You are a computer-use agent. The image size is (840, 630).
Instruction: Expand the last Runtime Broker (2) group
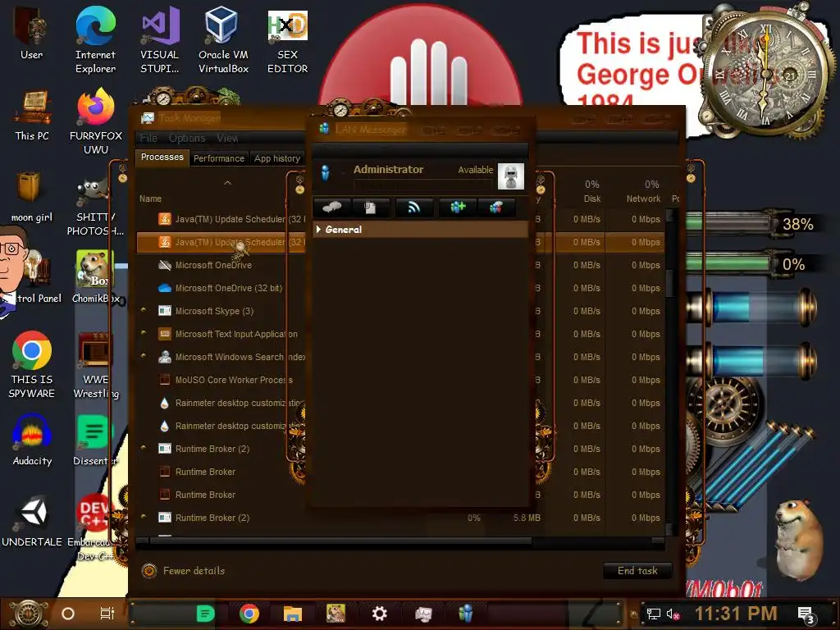click(143, 517)
